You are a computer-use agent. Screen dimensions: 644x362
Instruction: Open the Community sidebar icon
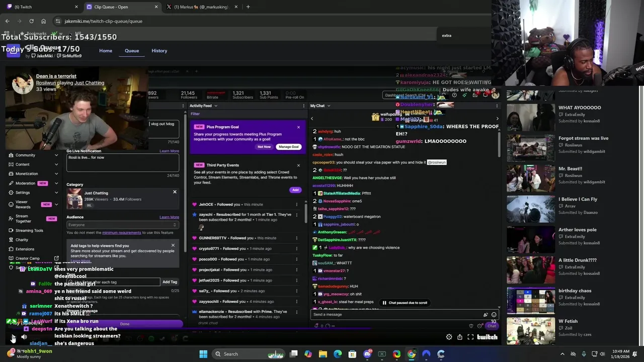[11, 155]
